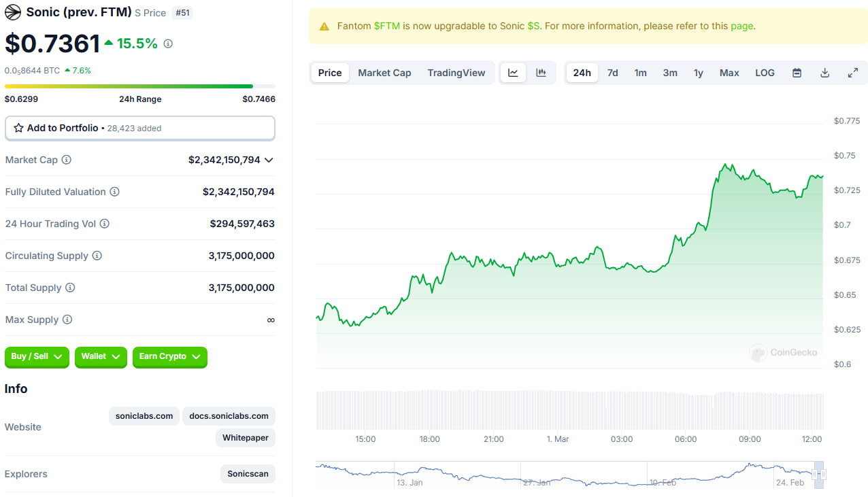Open the calendar date range picker

797,73
